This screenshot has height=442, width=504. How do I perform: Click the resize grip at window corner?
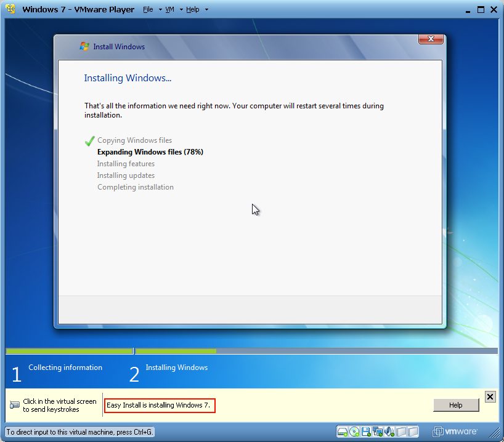(x=495, y=433)
